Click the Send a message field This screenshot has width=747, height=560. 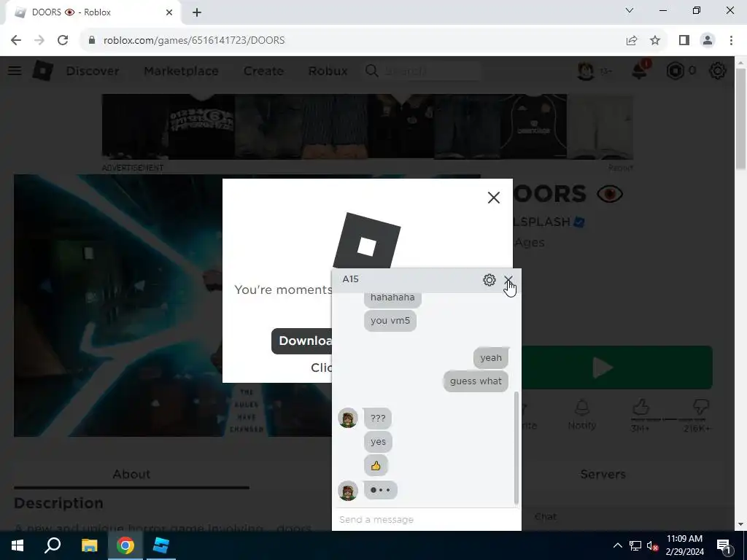point(426,519)
